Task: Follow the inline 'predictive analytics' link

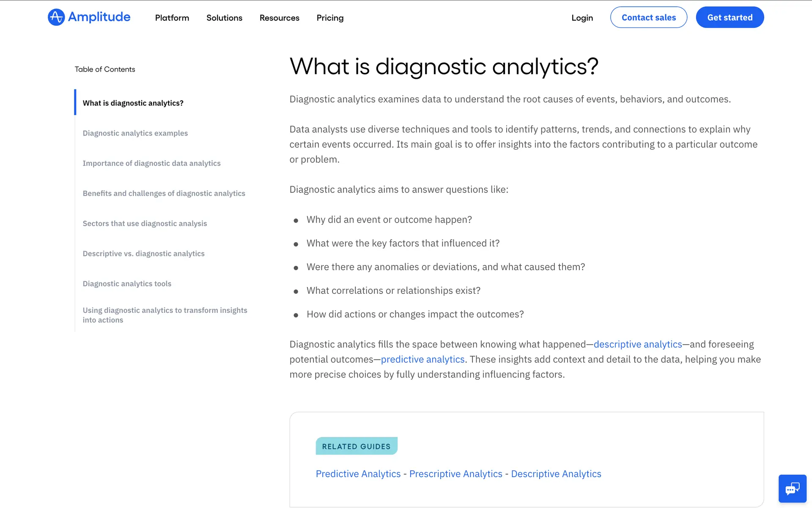Action: click(x=422, y=359)
